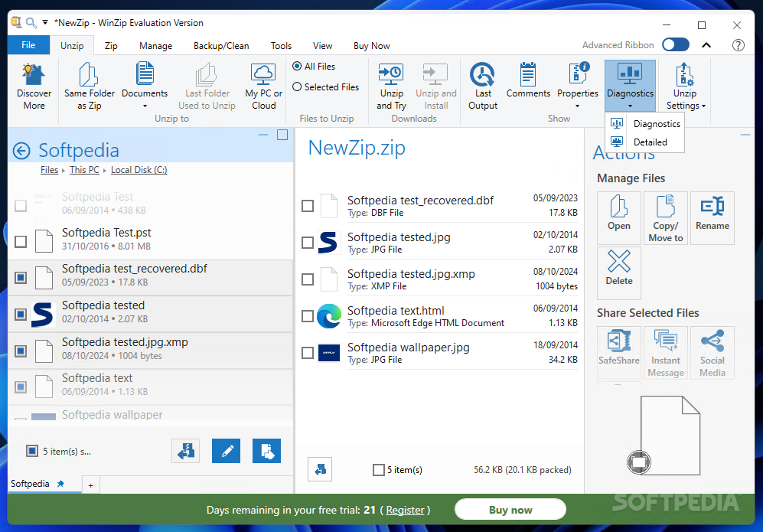Click the unzip arrow button below NewZip.zip list
The image size is (763, 532).
click(x=320, y=469)
